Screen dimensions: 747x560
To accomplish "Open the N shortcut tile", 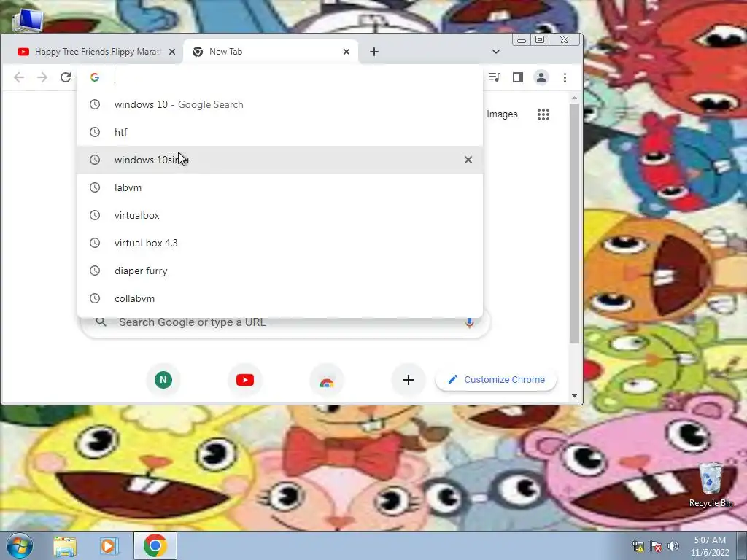I will click(163, 379).
